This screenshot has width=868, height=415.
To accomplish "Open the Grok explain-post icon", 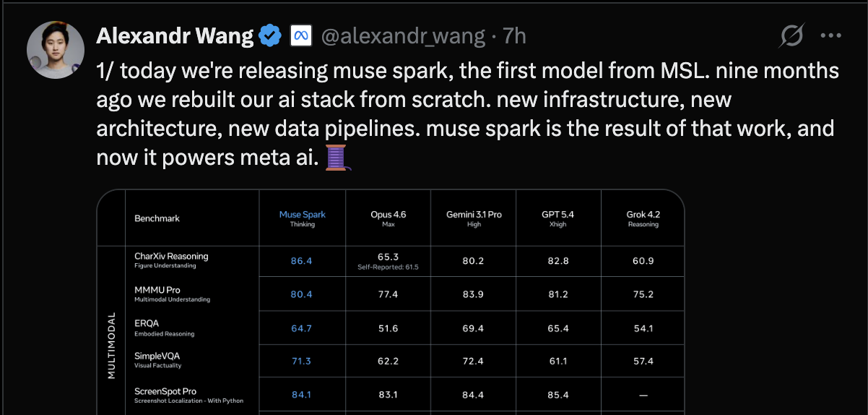I will tap(792, 35).
